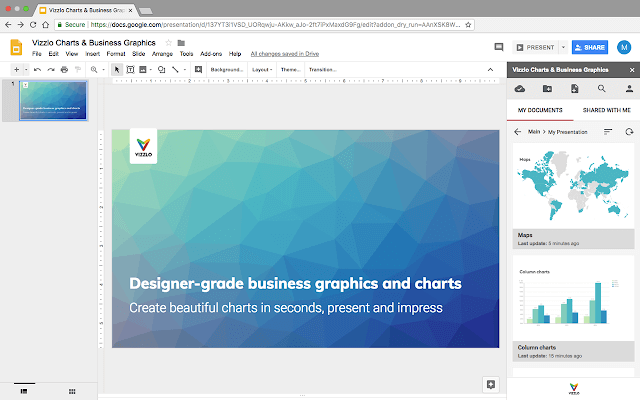The image size is (640, 400).
Task: Open the Edit menu
Action: pyautogui.click(x=53, y=54)
